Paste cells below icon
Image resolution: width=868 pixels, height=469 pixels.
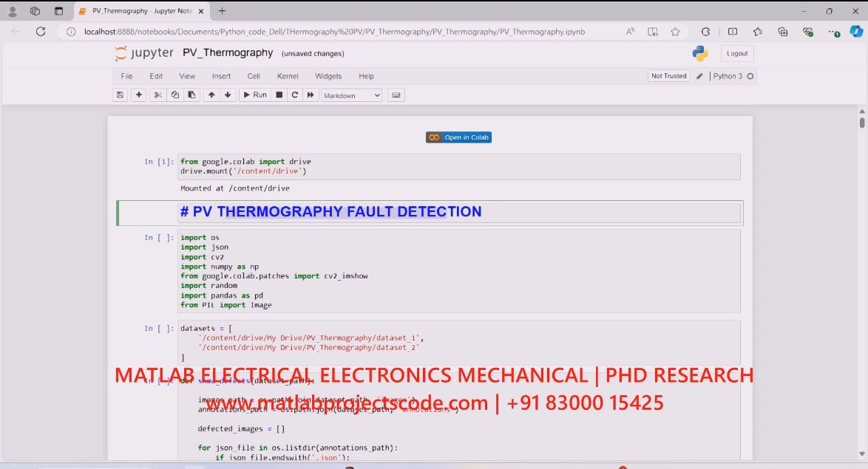coord(191,95)
